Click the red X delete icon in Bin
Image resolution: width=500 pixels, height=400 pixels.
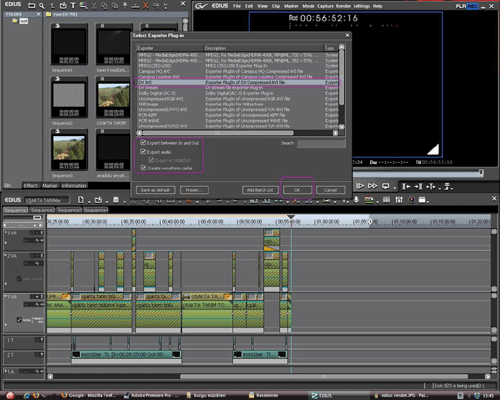146,5
